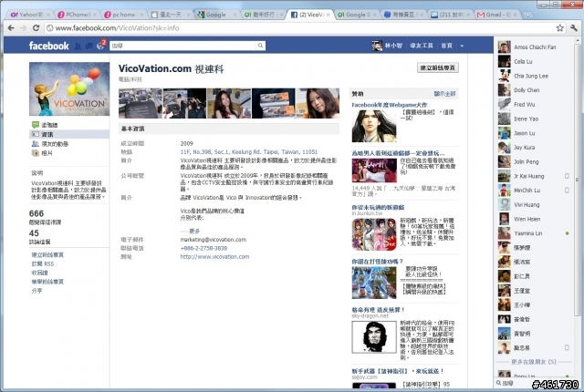Select the Info item in left sidebar
The height and width of the screenshot is (392, 584).
(x=69, y=134)
